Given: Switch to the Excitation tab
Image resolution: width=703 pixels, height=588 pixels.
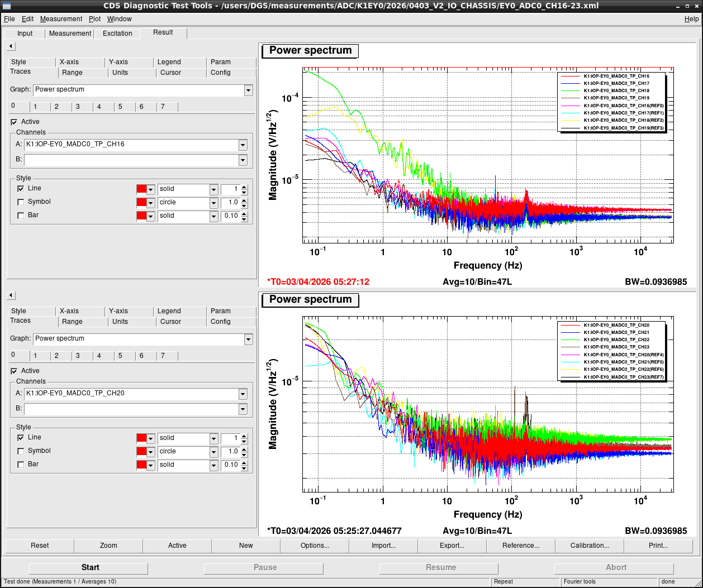Looking at the screenshot, I should [x=117, y=34].
